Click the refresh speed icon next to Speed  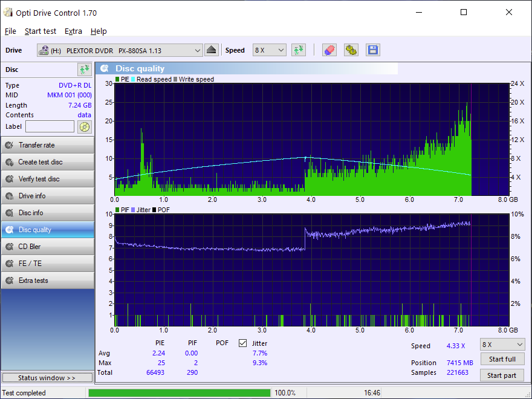(x=299, y=50)
